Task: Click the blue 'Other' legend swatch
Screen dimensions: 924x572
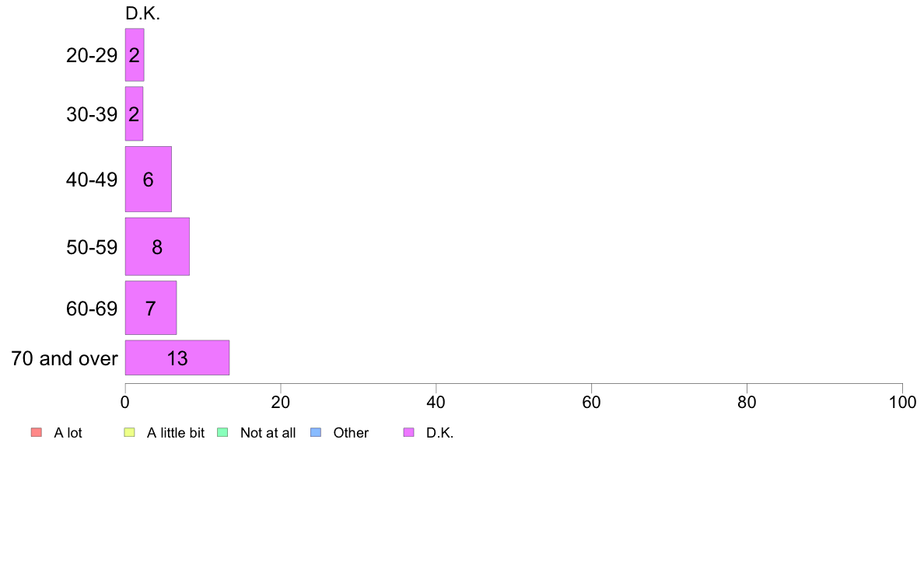Action: coord(316,432)
